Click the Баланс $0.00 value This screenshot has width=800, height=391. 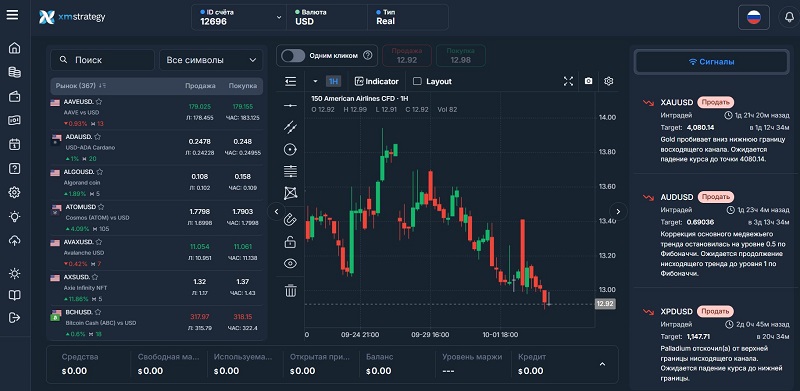point(379,371)
